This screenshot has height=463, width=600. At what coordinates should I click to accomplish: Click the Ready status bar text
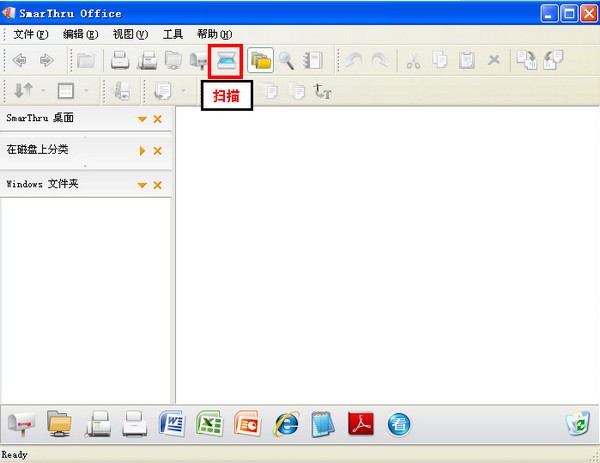pyautogui.click(x=14, y=455)
